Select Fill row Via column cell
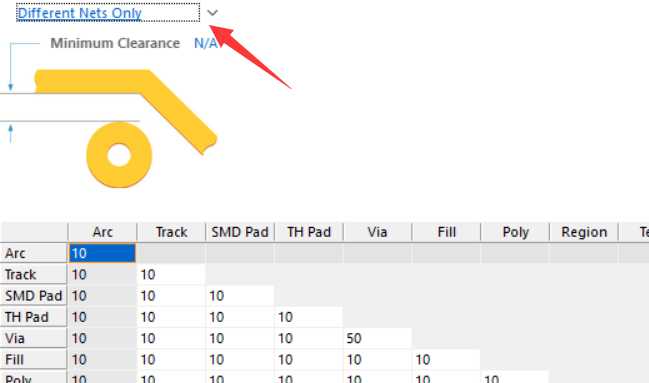 pyautogui.click(x=377, y=360)
